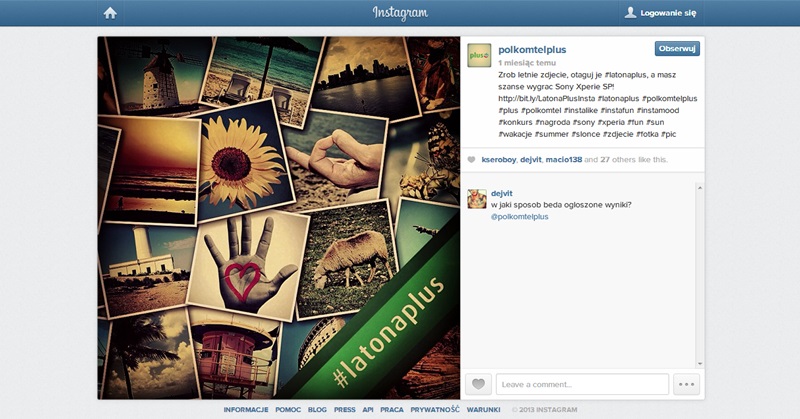Image resolution: width=800 pixels, height=419 pixels.
Task: Click the comments scrollbar up arrow
Action: (700, 188)
